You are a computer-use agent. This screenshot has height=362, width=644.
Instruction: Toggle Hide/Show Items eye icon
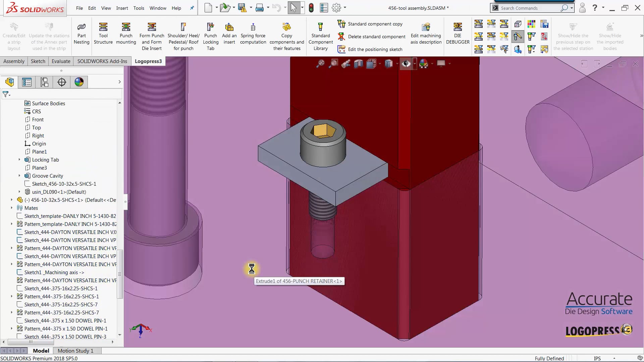[x=406, y=64]
